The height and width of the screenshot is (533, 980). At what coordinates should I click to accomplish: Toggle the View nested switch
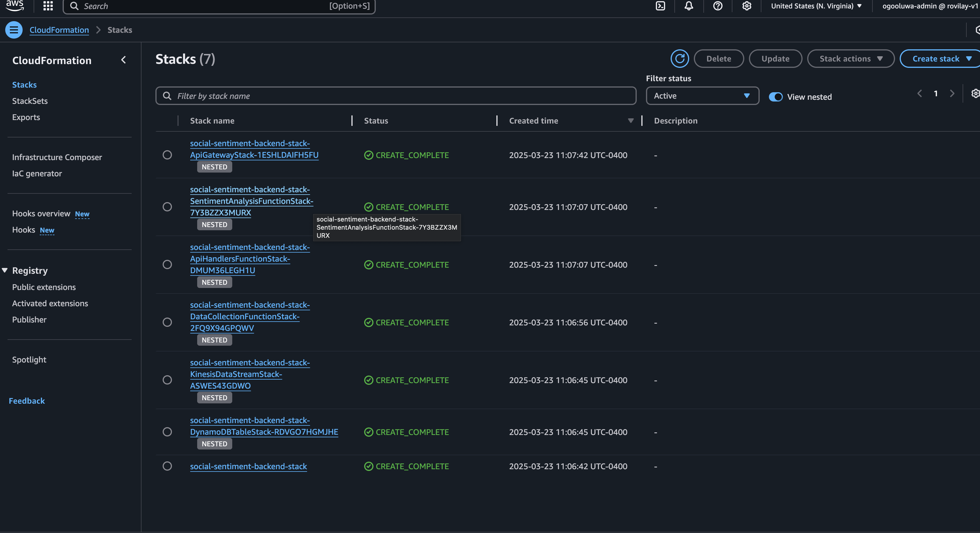point(776,97)
